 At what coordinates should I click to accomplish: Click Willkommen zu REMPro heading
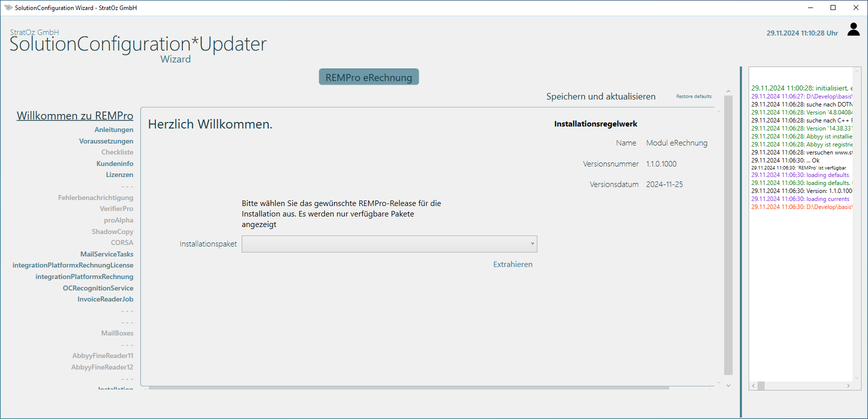click(75, 116)
